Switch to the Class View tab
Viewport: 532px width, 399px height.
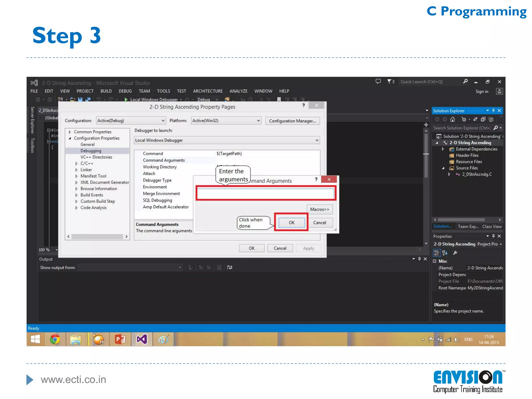[492, 227]
